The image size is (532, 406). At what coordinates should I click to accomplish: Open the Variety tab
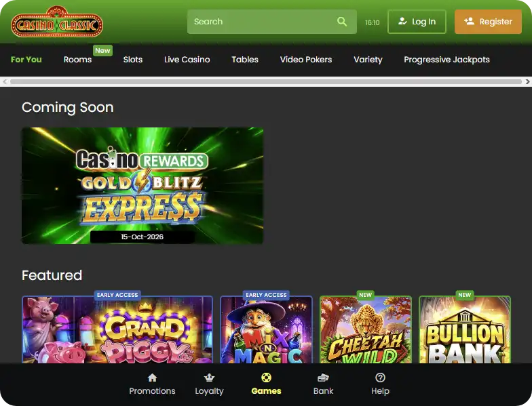[x=368, y=60]
